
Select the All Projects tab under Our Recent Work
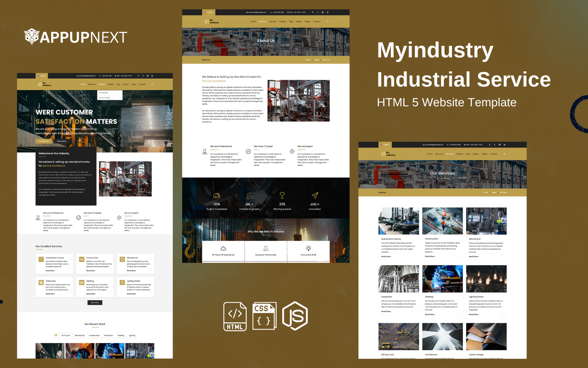coord(66,335)
